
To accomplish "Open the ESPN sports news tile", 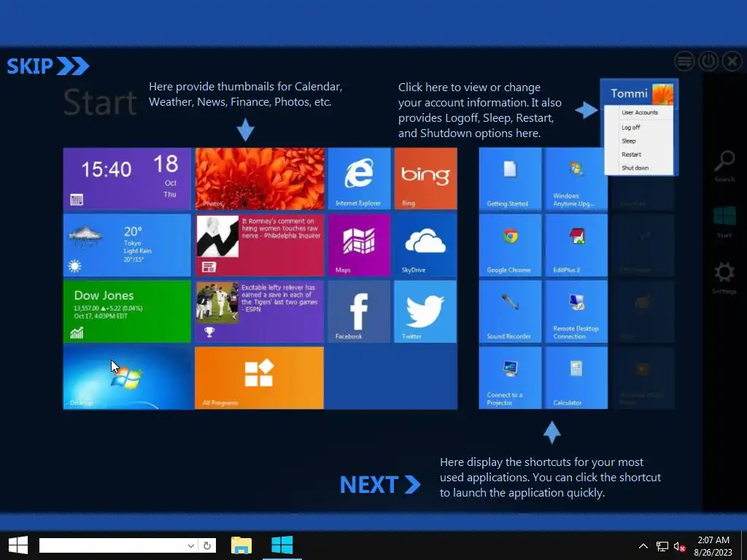I will point(260,311).
